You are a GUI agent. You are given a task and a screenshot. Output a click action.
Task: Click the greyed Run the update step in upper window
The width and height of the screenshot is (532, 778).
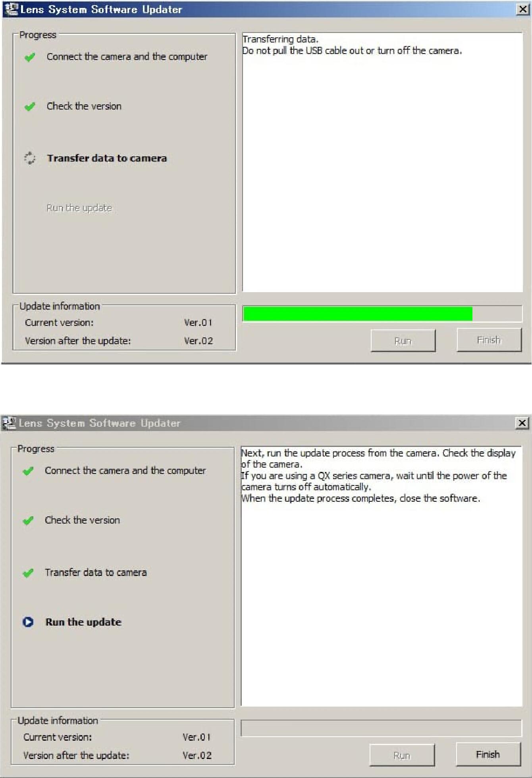pos(79,208)
